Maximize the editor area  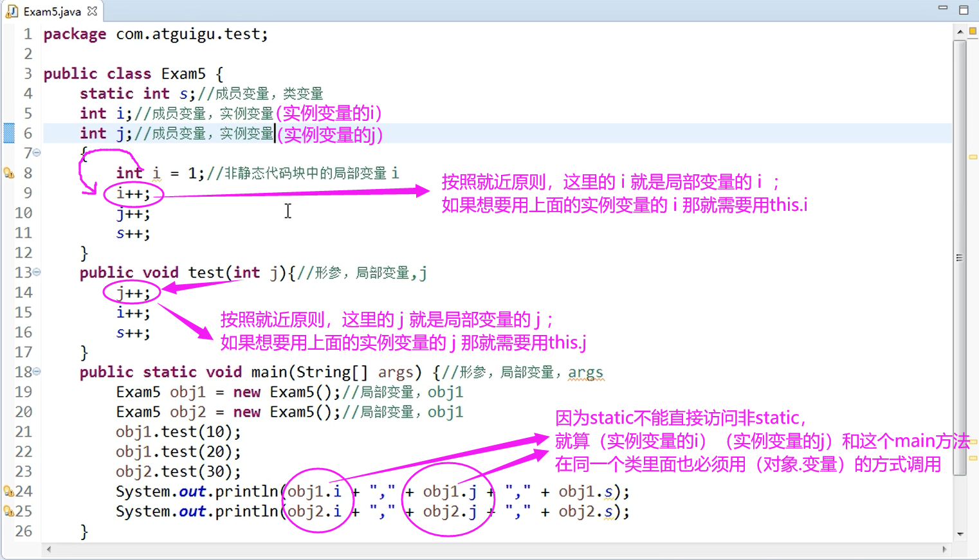click(964, 10)
